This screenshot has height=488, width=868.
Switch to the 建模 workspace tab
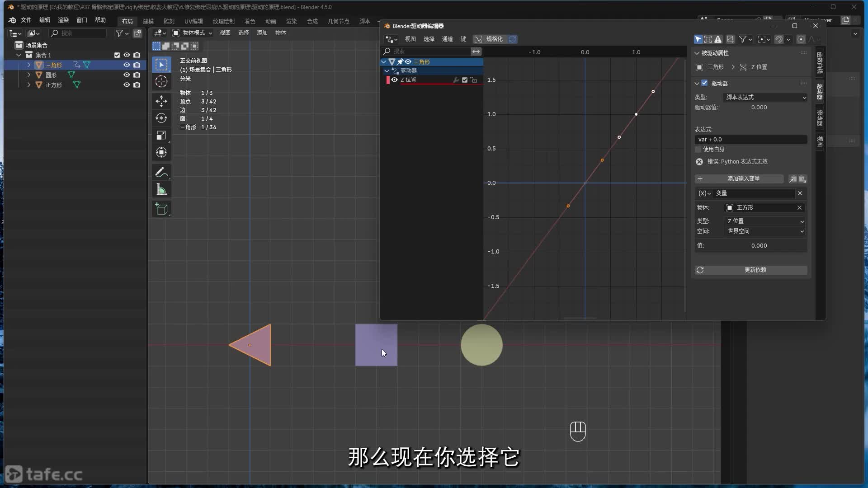148,21
